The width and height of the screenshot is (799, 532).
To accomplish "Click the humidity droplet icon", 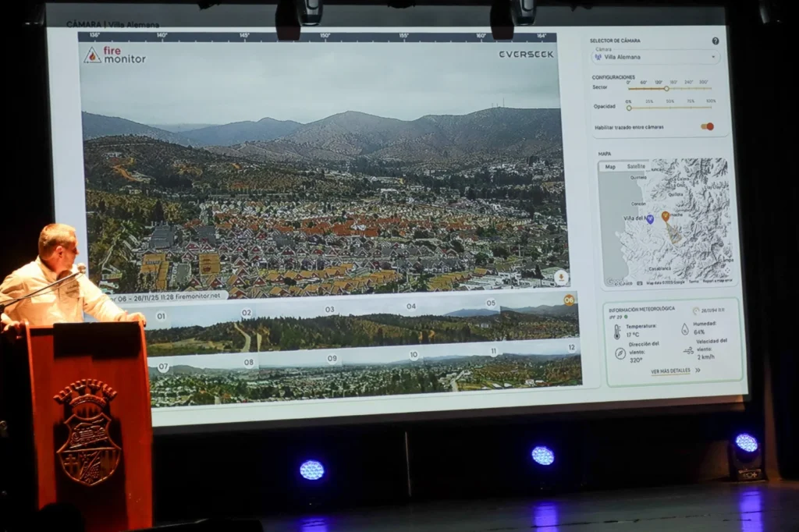I will pyautogui.click(x=684, y=329).
